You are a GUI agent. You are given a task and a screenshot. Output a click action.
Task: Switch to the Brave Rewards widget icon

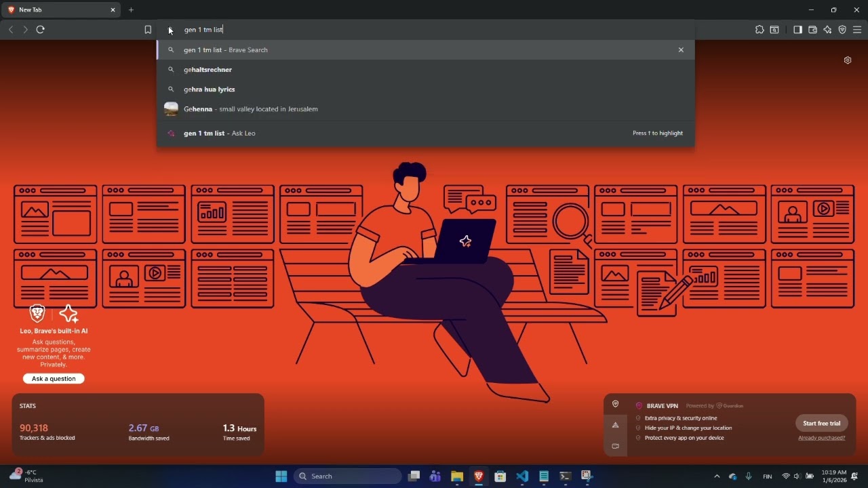(x=615, y=425)
